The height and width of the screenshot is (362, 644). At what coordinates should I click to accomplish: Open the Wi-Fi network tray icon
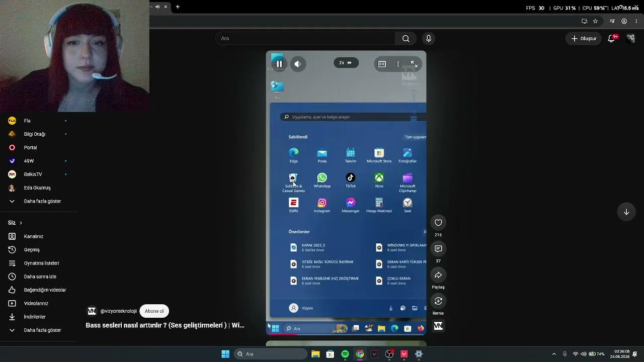tap(576, 354)
